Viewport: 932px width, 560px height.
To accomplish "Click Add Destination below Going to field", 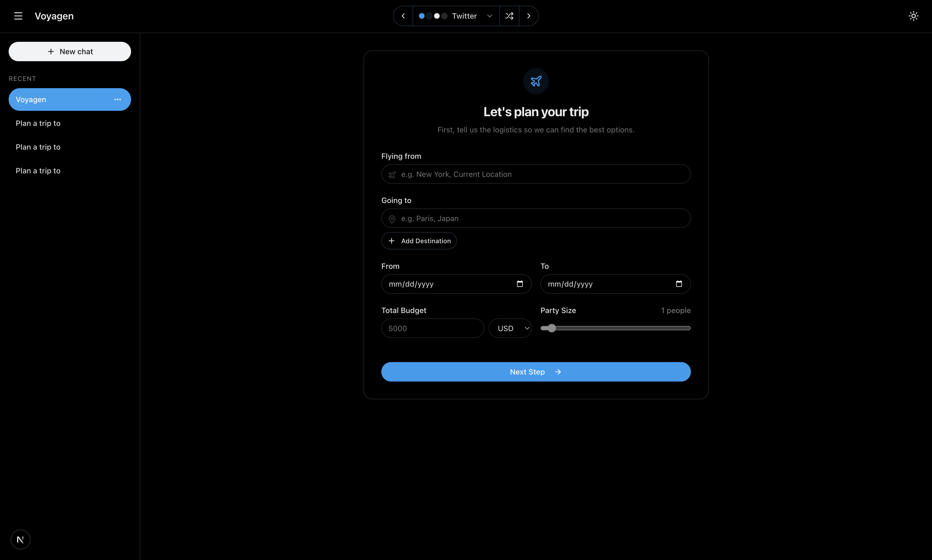I will click(x=419, y=241).
